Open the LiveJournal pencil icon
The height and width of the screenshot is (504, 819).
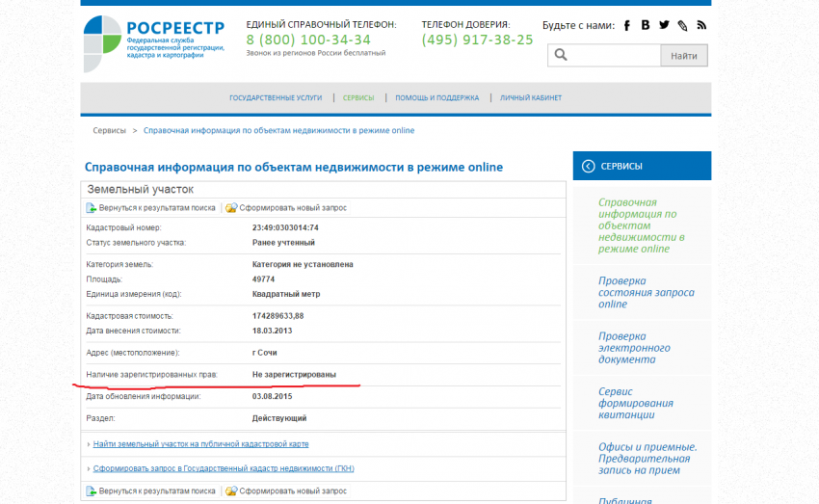682,26
